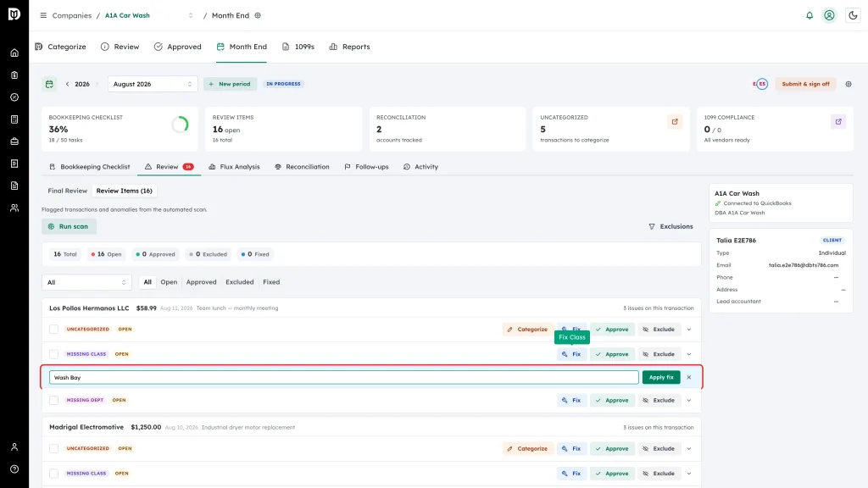Click the calendar icon beside the year
The image size is (868, 488).
tap(49, 84)
